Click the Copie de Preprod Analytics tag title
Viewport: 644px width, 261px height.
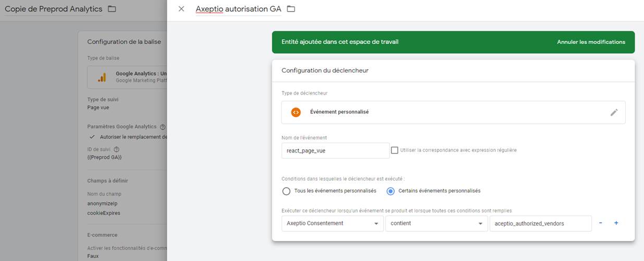53,9
